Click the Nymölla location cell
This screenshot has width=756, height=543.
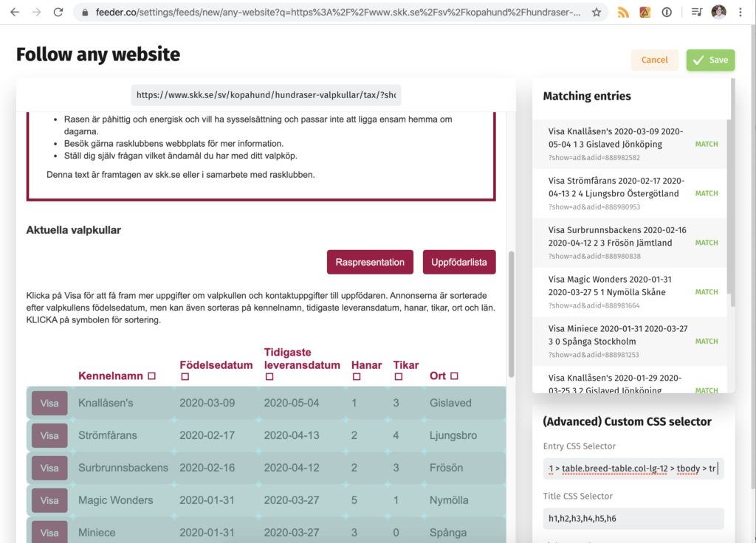(x=449, y=500)
